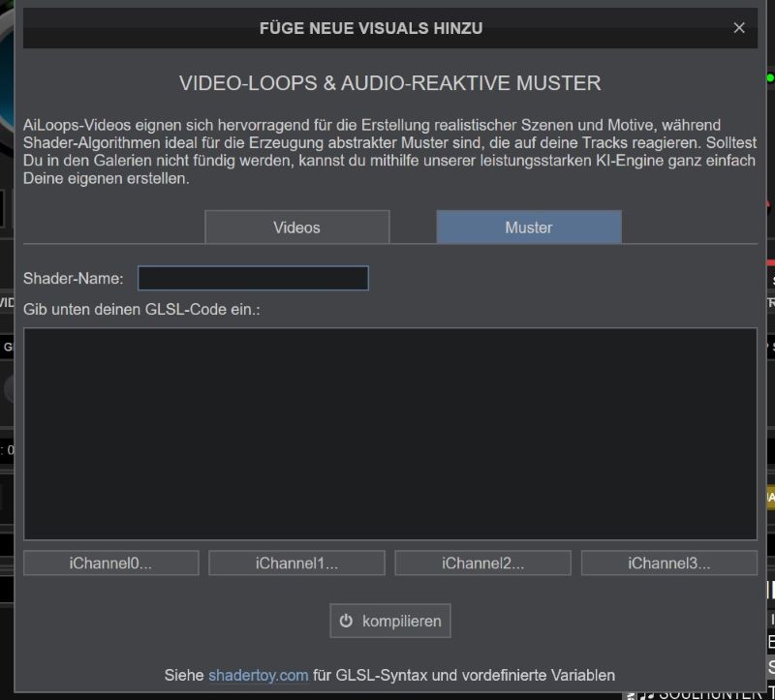Image resolution: width=775 pixels, height=700 pixels.
Task: Click the power icon on kompilieren
Action: 346,622
